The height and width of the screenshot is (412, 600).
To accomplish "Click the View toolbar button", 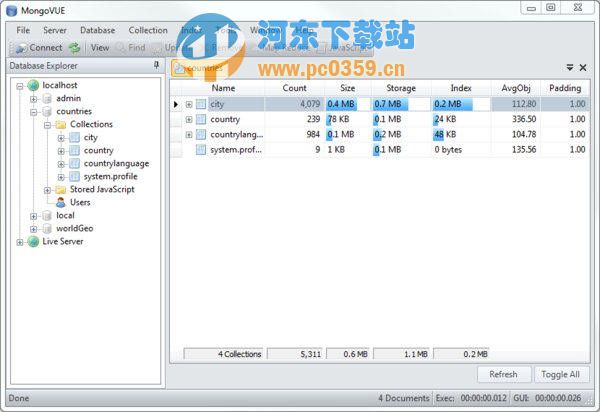I will [100, 48].
